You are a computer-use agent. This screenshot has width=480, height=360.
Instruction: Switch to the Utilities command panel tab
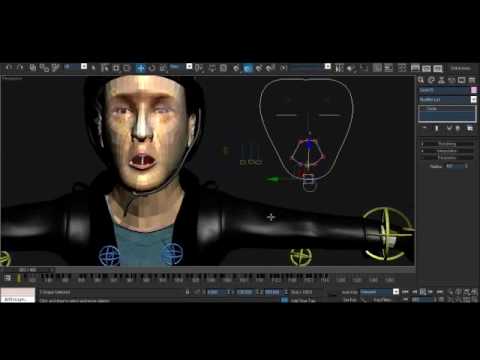click(x=471, y=80)
